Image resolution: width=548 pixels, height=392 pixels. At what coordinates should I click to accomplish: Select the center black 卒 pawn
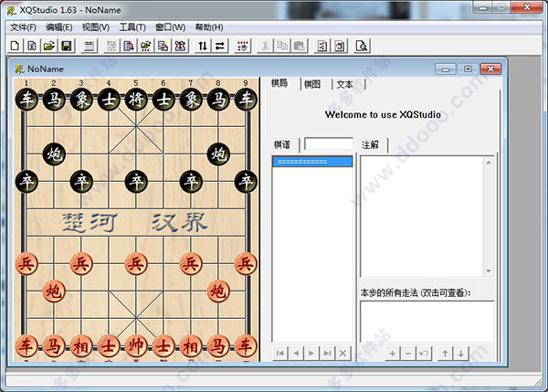pyautogui.click(x=136, y=182)
